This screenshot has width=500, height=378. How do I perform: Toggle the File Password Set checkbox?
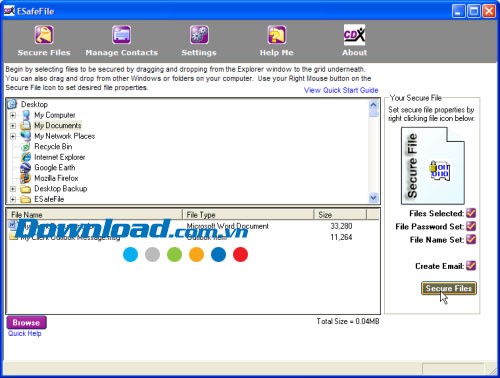(x=471, y=226)
